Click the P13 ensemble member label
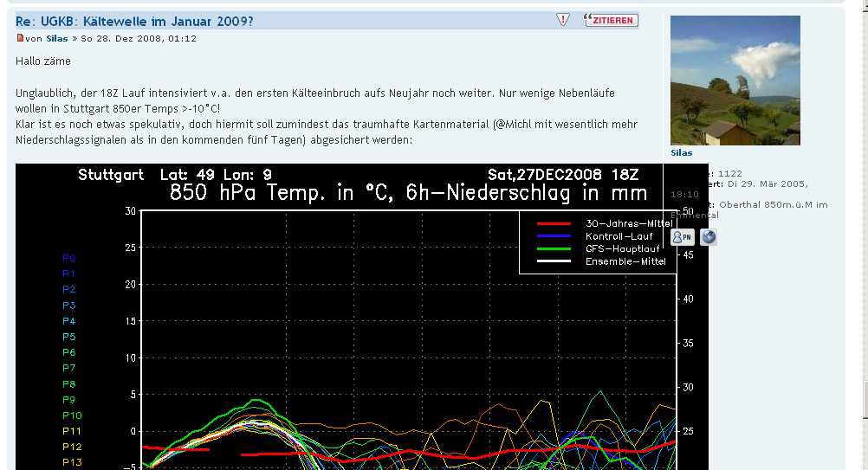This screenshot has width=868, height=470. tap(72, 462)
